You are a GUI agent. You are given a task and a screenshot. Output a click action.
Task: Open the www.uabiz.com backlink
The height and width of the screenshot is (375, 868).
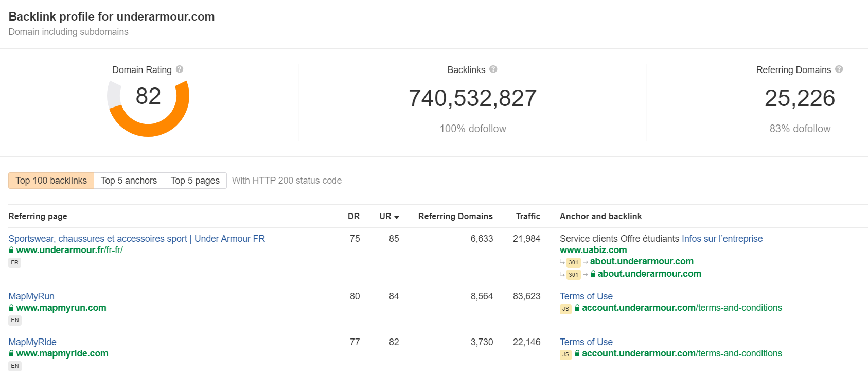coord(593,250)
